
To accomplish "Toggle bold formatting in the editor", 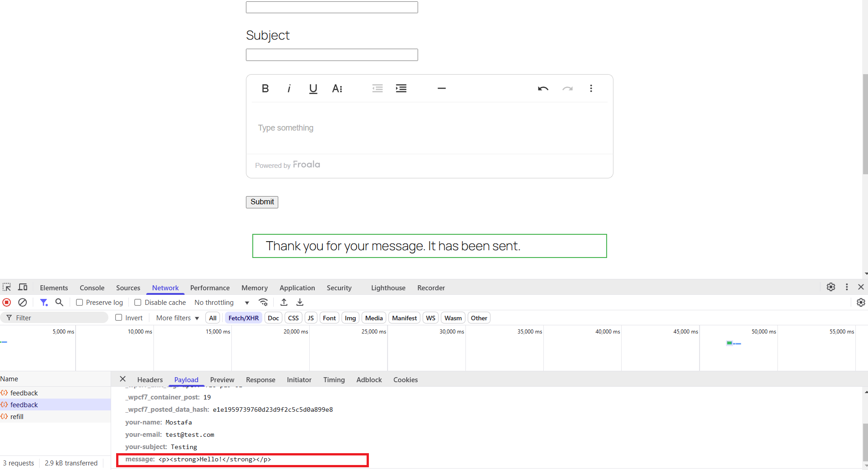I will 265,88.
